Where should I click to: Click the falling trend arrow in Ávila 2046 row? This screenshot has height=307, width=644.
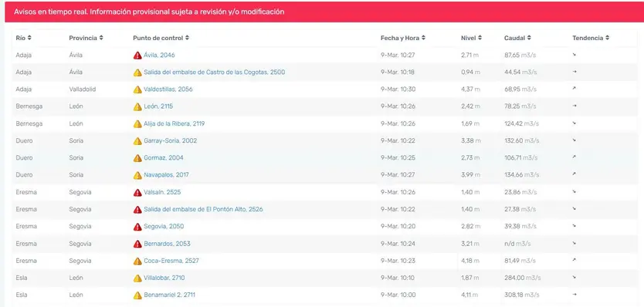(x=575, y=54)
